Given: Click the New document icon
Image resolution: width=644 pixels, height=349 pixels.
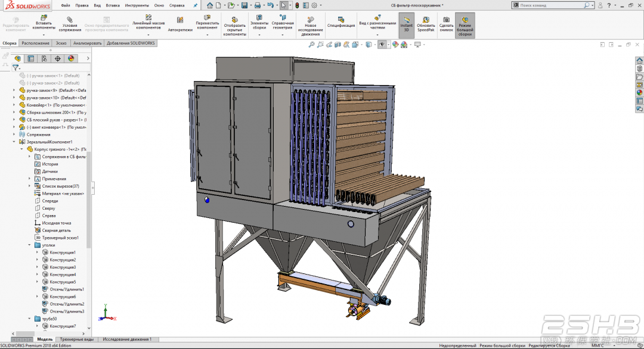Looking at the screenshot, I should [218, 5].
